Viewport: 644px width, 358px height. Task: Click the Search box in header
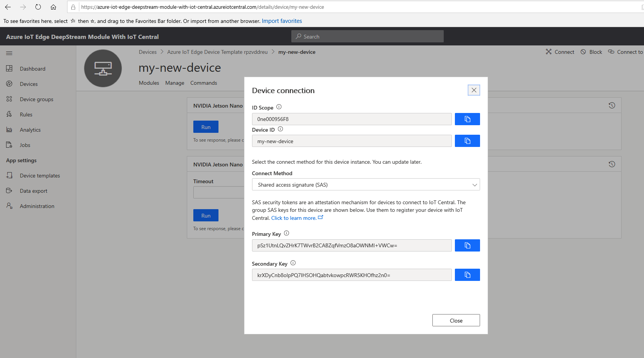pyautogui.click(x=368, y=36)
